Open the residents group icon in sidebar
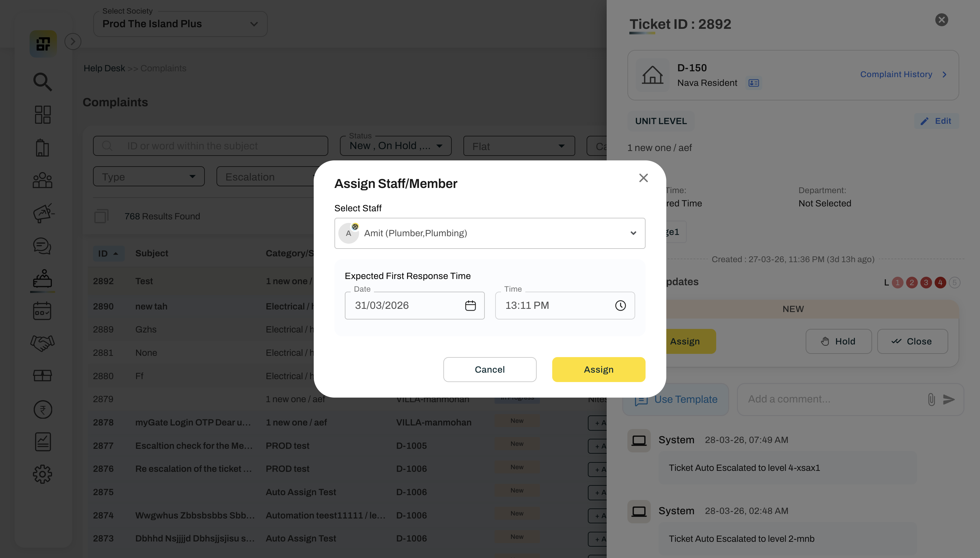The image size is (980, 558). (42, 180)
